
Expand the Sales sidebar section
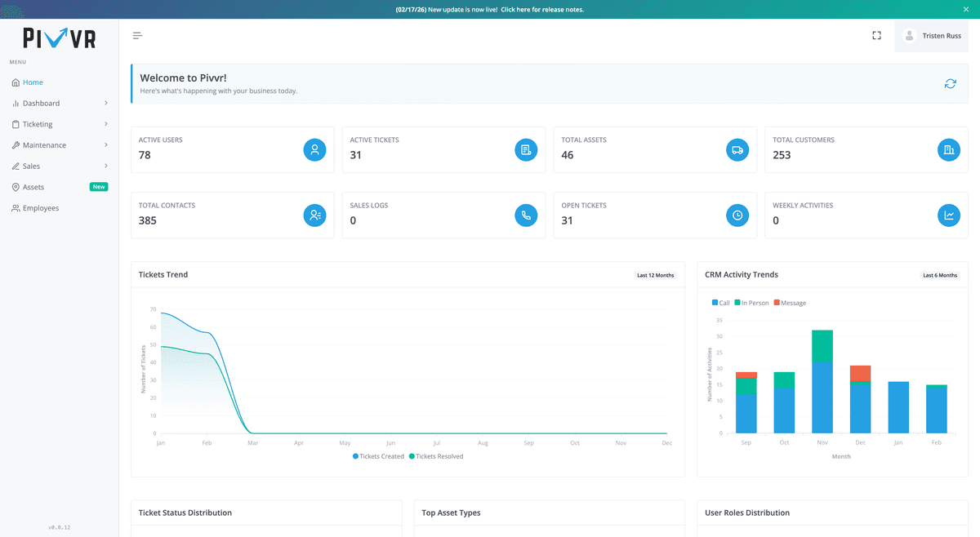pos(33,166)
